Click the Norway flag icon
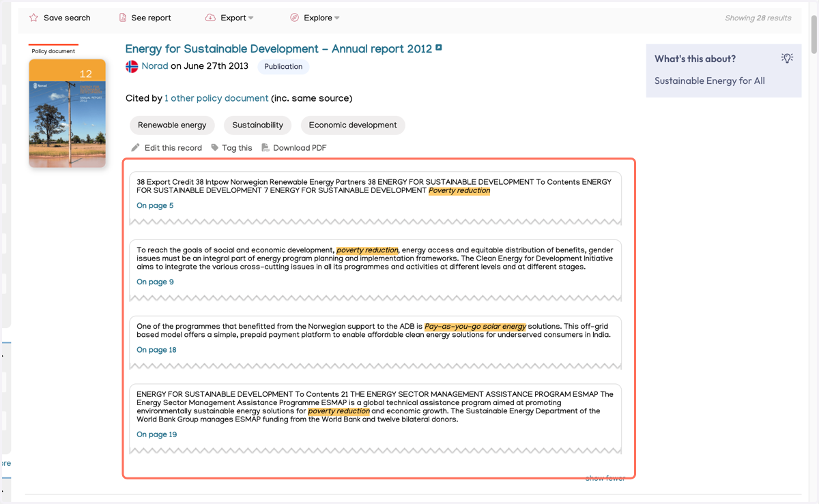 132,67
